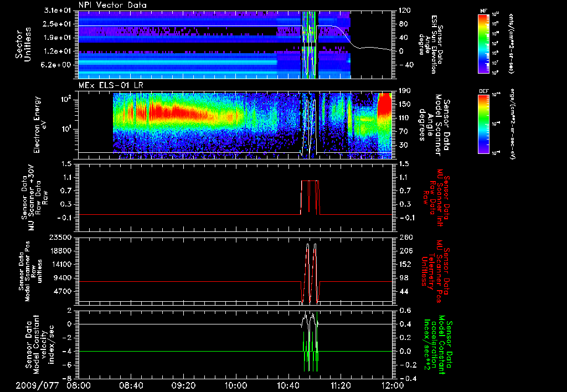Click the '12:00' time axis tick label
This screenshot has height=392, width=567.
[x=393, y=385]
